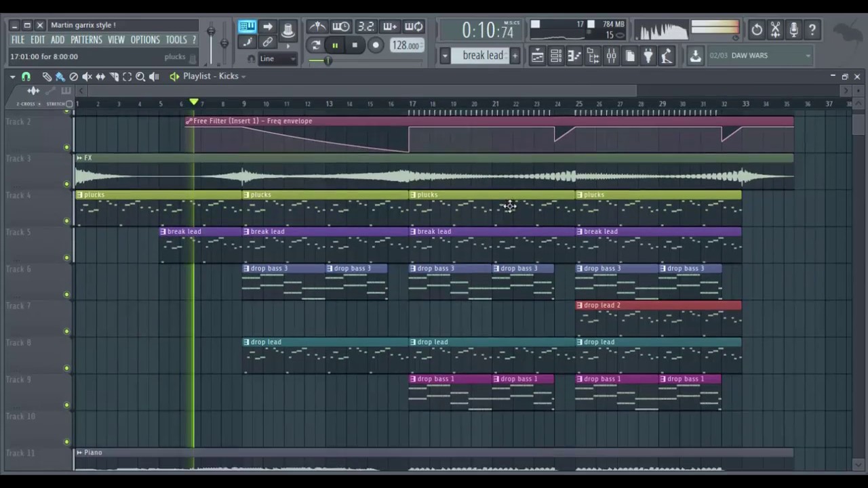Open the Mixer view
This screenshot has width=868, height=488.
(x=611, y=56)
